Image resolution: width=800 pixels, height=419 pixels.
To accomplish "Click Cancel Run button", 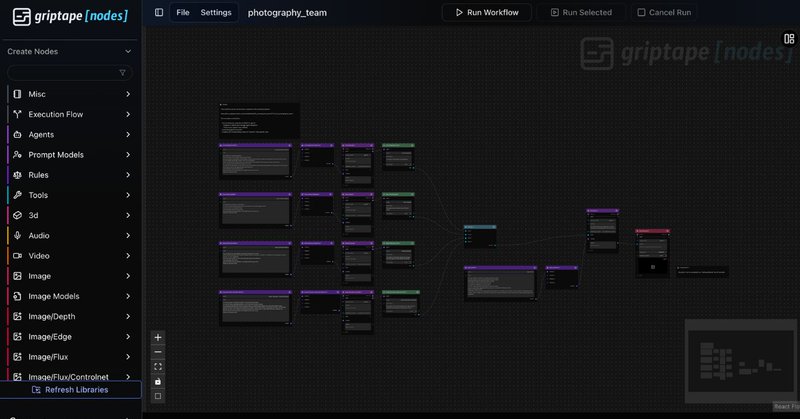I will pyautogui.click(x=664, y=12).
